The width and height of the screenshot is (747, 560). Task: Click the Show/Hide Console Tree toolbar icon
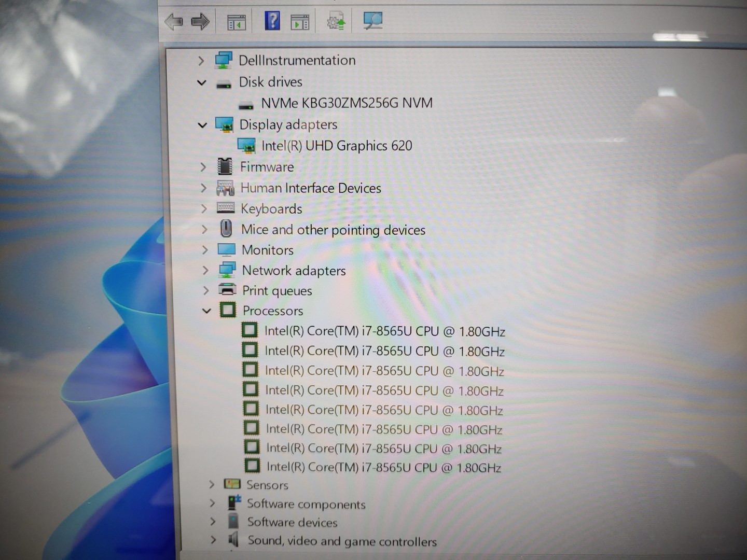(x=237, y=22)
